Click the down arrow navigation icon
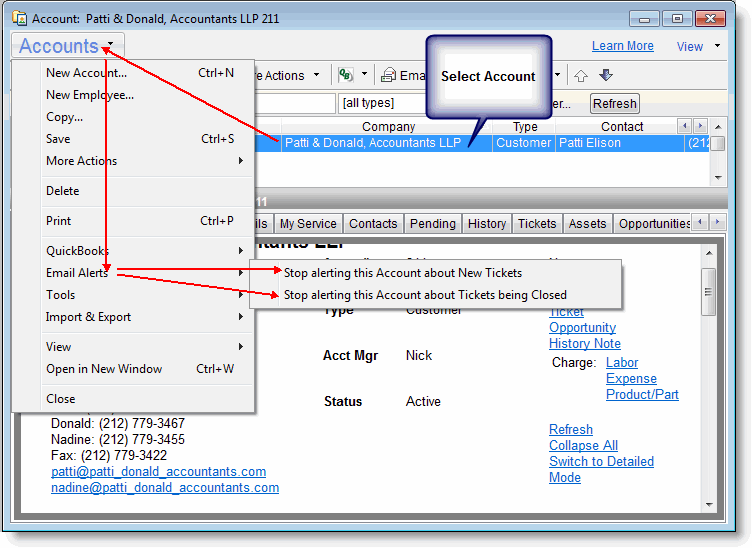 coord(606,75)
